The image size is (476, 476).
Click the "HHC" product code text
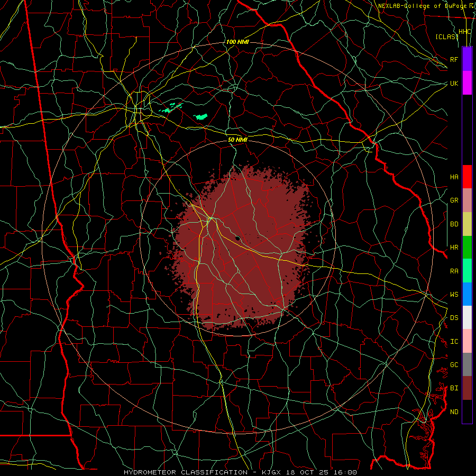tap(465, 32)
